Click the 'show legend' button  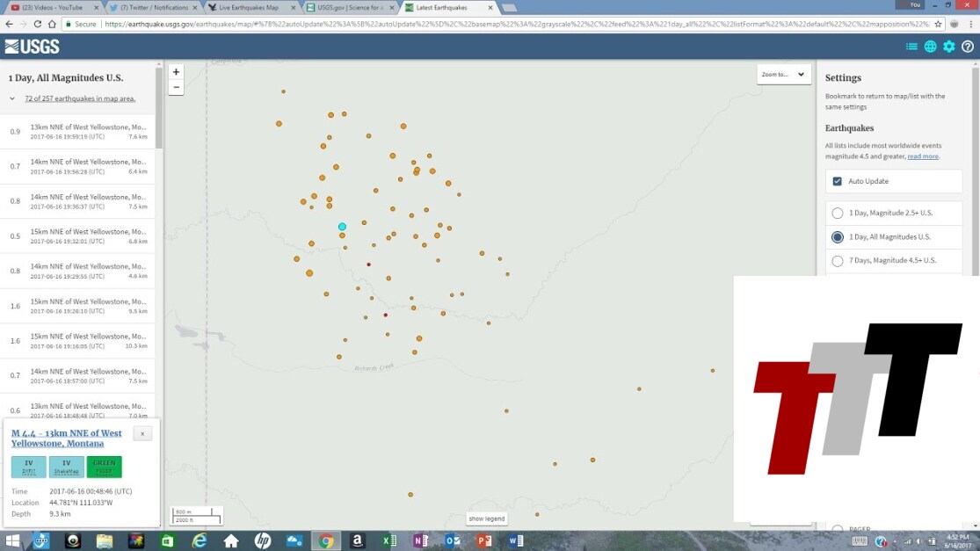click(486, 518)
